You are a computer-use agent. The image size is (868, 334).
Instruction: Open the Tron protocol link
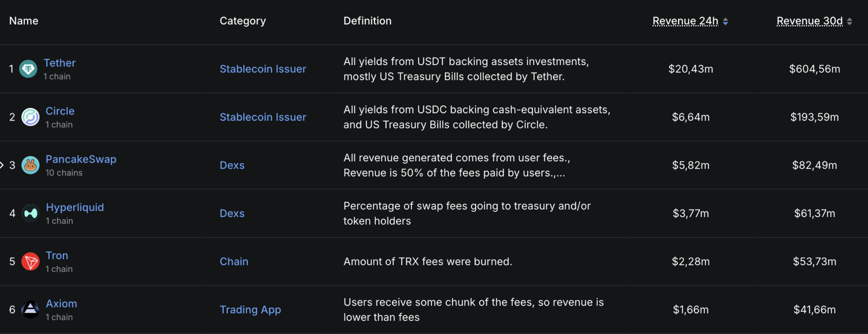[x=57, y=255]
